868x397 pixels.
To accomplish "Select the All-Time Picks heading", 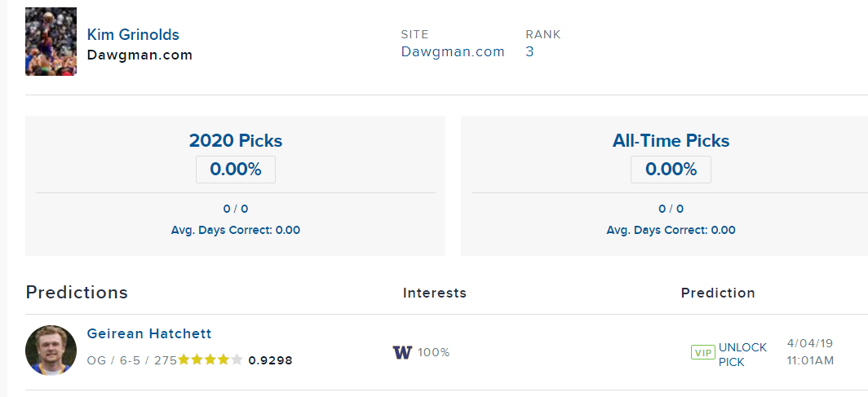I will [x=671, y=140].
